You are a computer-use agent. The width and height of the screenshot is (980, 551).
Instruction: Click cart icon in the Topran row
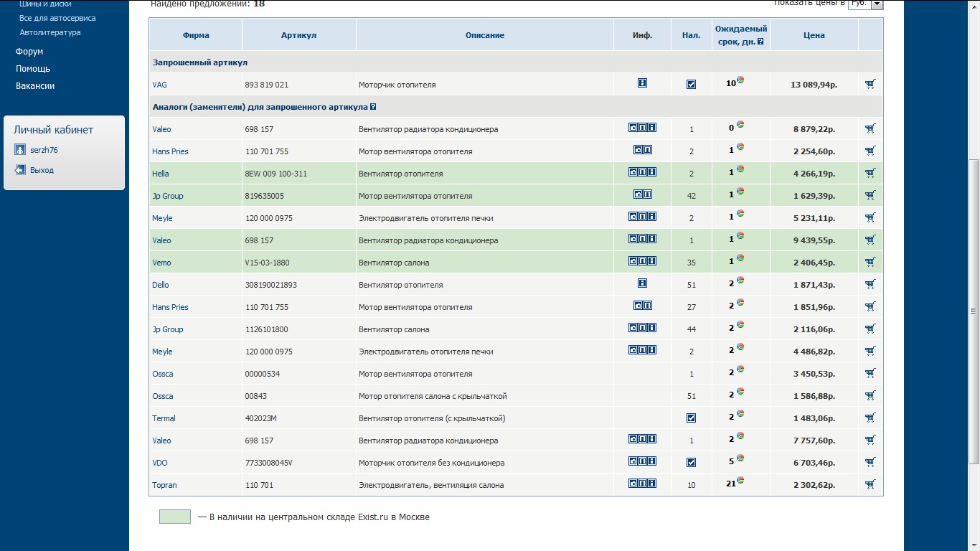coord(870,484)
